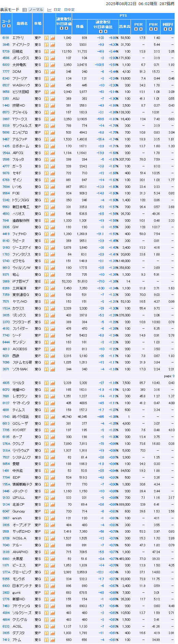Open the chart icon for ヘリオス row

[x=53, y=214]
